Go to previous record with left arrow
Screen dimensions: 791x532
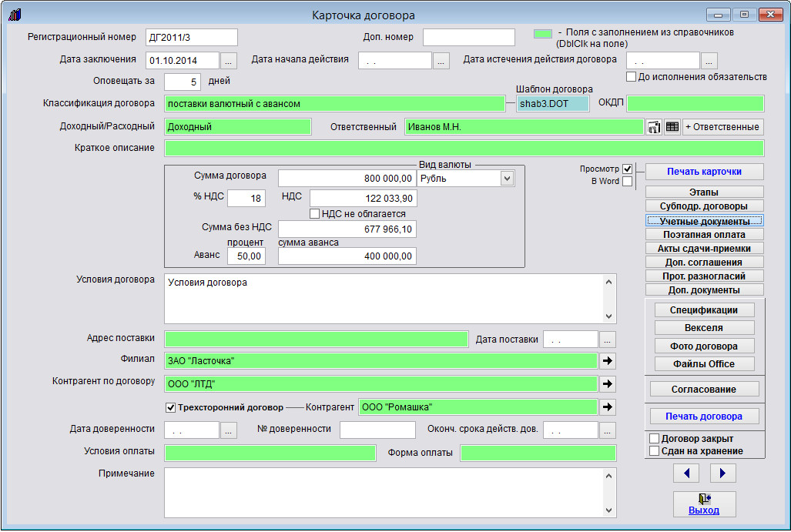[x=685, y=472]
